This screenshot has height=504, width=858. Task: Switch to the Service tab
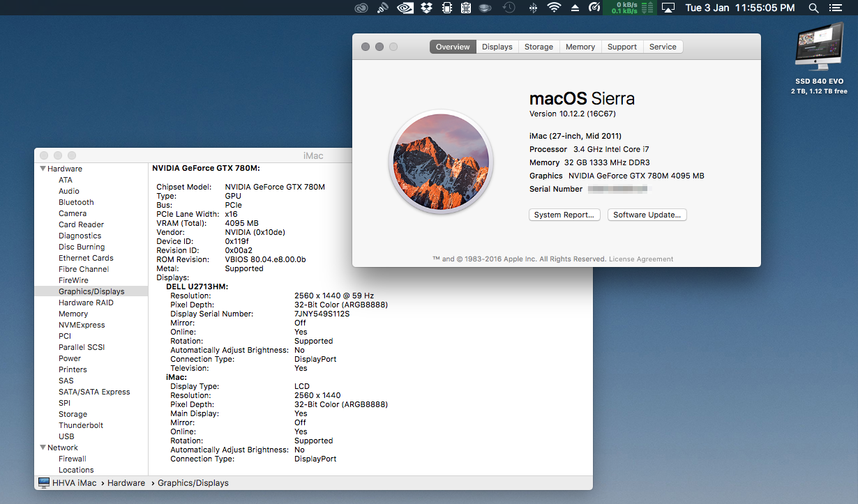pyautogui.click(x=663, y=47)
